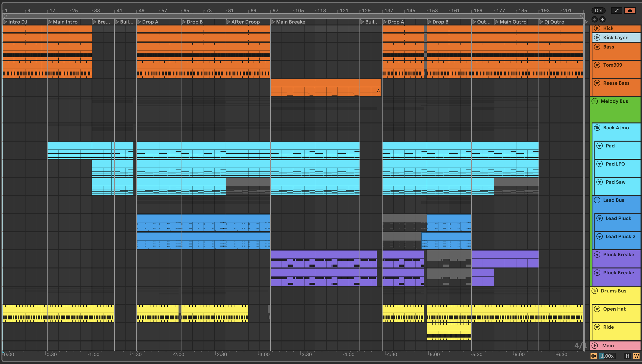This screenshot has width=642, height=364.
Task: Select the Drop B locator at bar 153
Action: pos(438,22)
